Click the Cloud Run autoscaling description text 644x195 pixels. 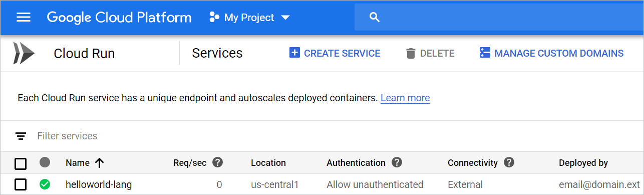198,98
